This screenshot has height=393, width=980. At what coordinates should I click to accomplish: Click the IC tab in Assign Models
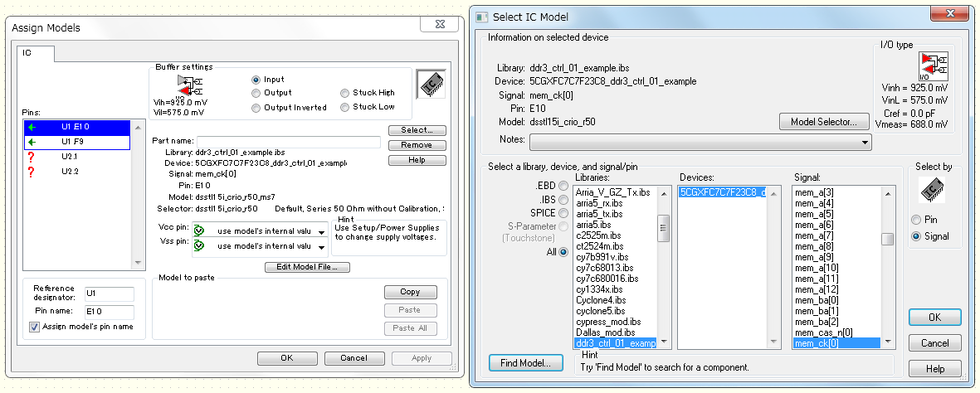[37, 53]
